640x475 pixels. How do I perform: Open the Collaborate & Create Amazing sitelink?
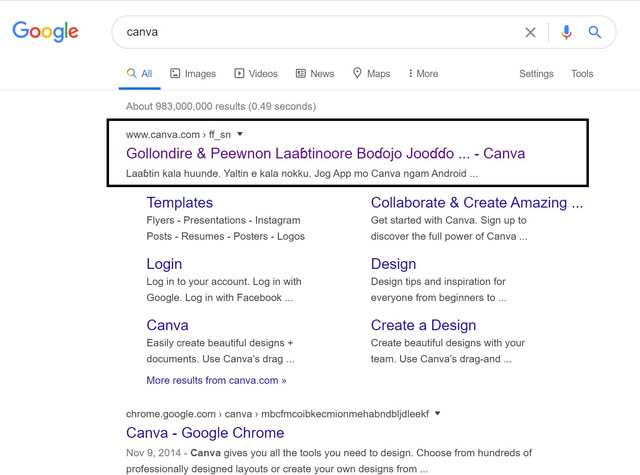pos(477,203)
